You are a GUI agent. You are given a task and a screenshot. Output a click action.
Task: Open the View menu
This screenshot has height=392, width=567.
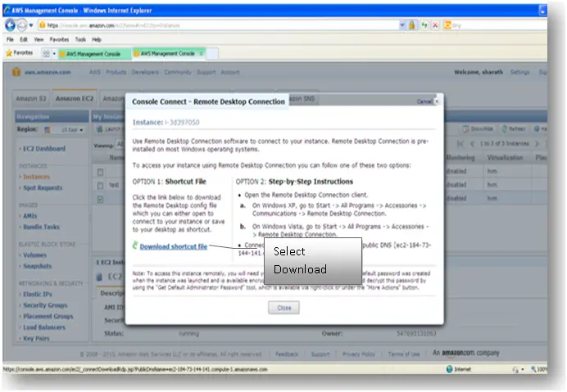39,39
